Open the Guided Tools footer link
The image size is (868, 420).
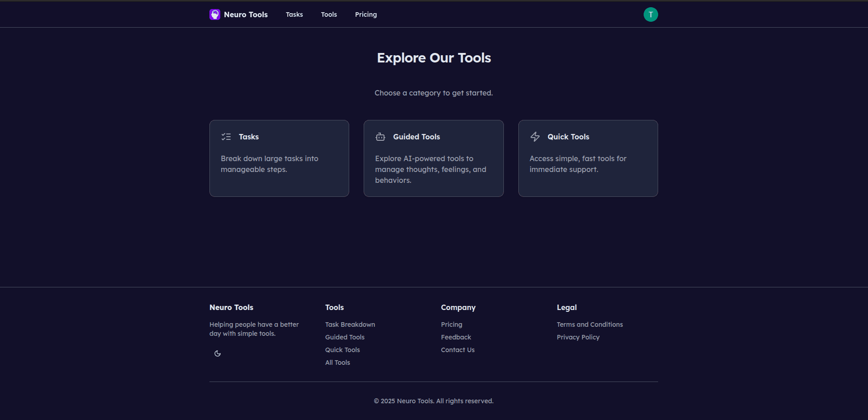[345, 337]
